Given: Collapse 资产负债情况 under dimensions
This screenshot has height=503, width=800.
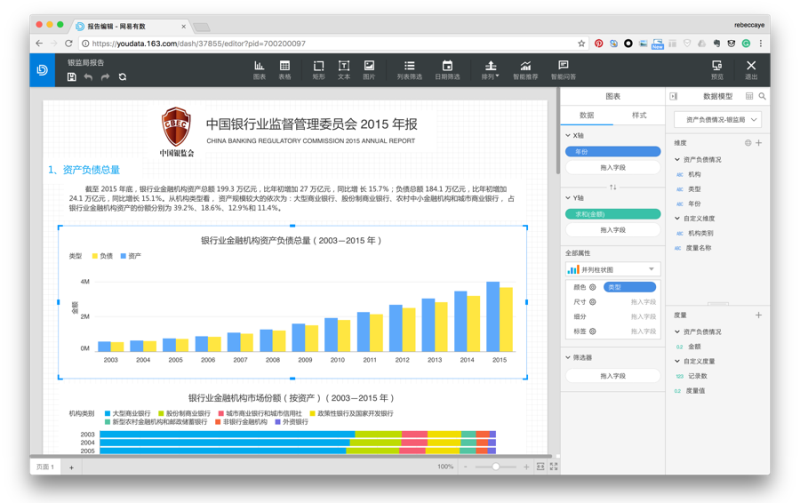Looking at the screenshot, I should pos(678,160).
